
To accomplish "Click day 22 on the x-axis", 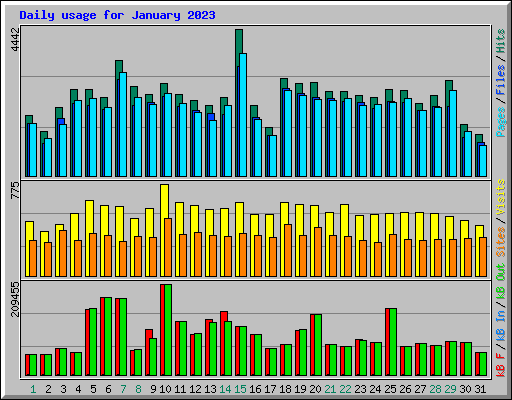I will point(345,389).
